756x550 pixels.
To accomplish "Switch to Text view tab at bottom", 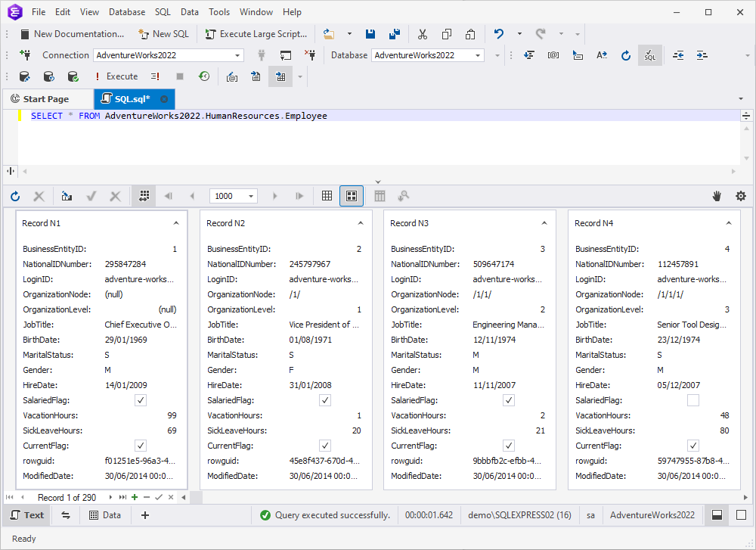I will (x=27, y=514).
